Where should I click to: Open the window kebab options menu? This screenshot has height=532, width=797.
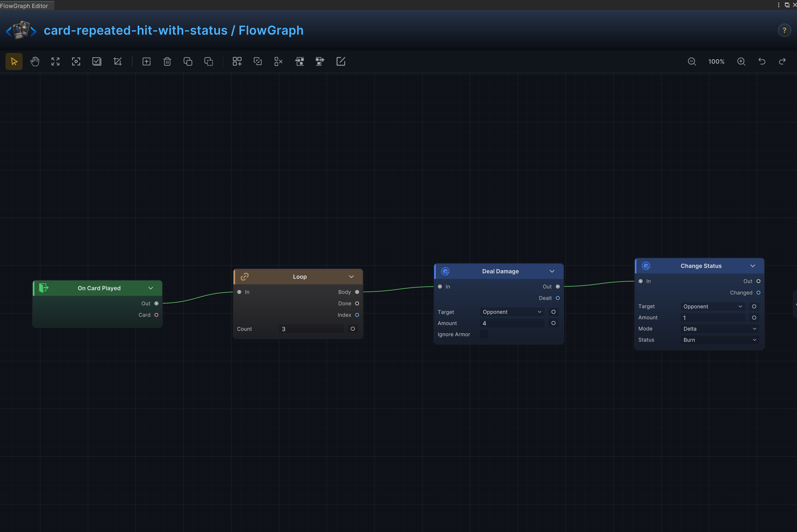779,5
